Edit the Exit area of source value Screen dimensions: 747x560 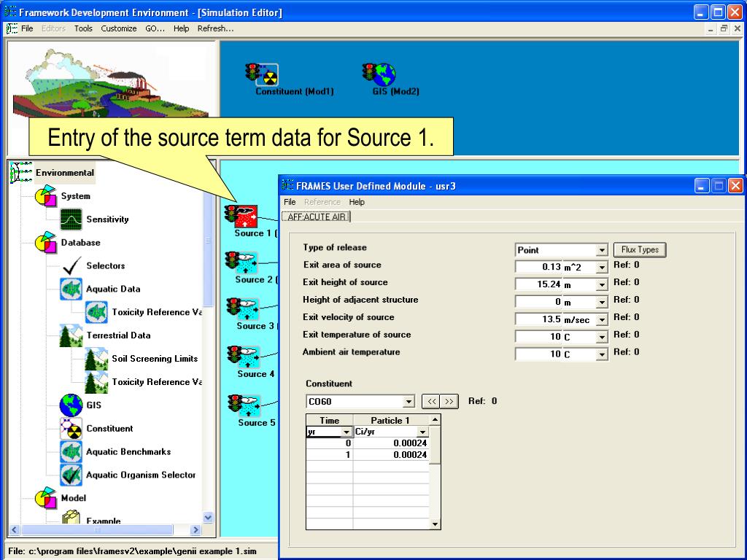539,267
